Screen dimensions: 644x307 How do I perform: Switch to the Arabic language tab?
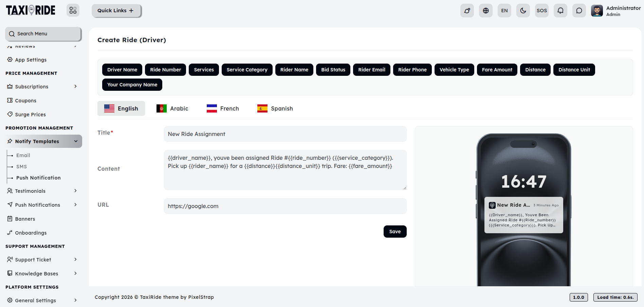click(172, 108)
